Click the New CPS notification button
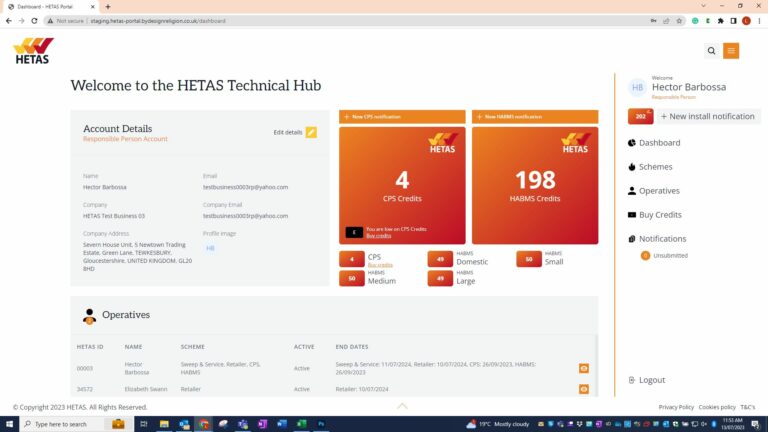 [402, 117]
